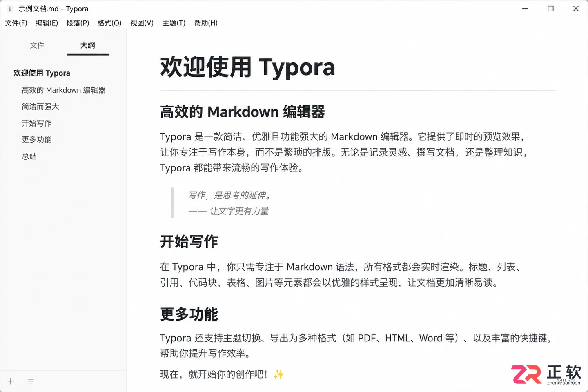Click the sparkles emoji after the last line
Screen dimensions: 588x392
coord(279,374)
